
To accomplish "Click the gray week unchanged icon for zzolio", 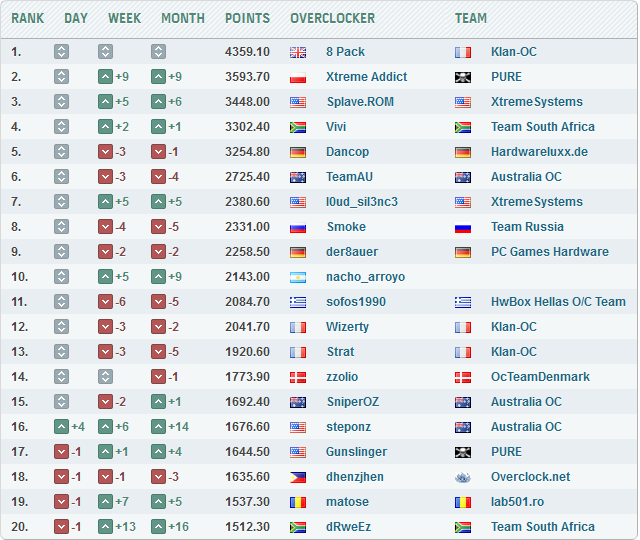I will (x=105, y=376).
